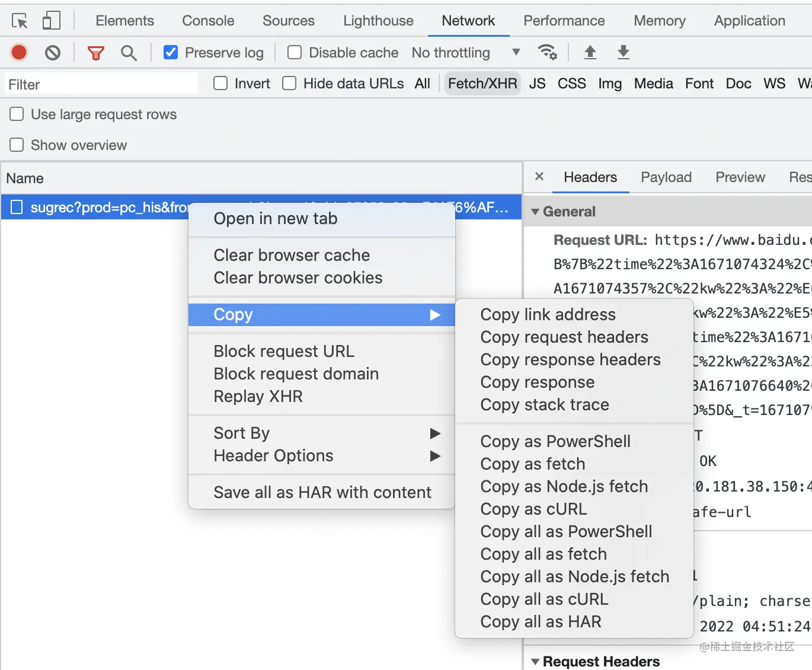812x670 pixels.
Task: Expand the Sort By submenu
Action: (x=321, y=433)
